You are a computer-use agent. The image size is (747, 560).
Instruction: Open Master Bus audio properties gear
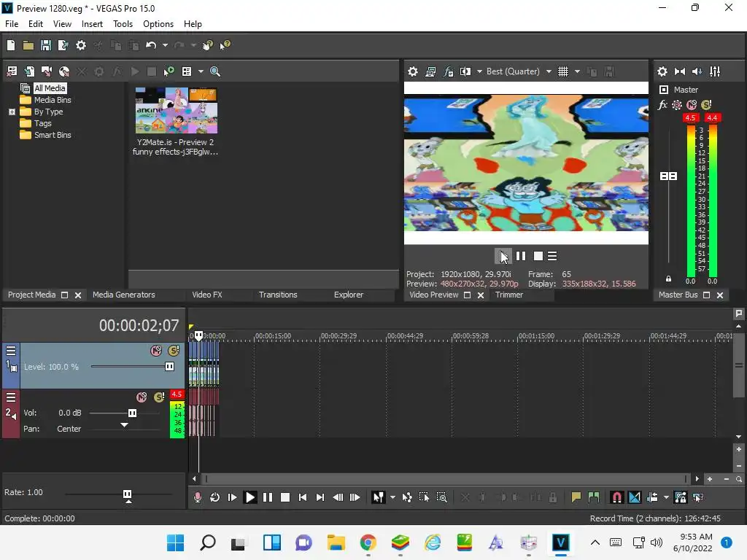coord(662,71)
